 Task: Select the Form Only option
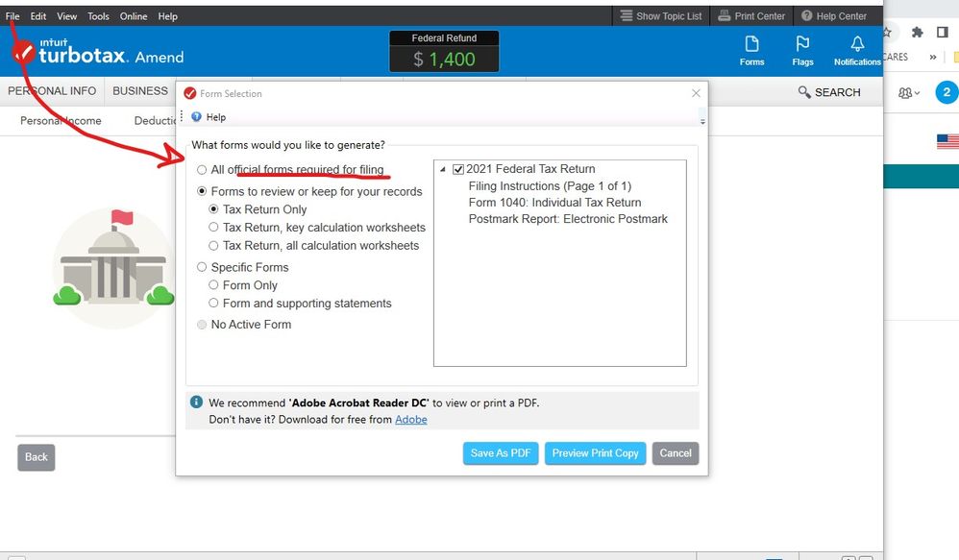[x=213, y=285]
